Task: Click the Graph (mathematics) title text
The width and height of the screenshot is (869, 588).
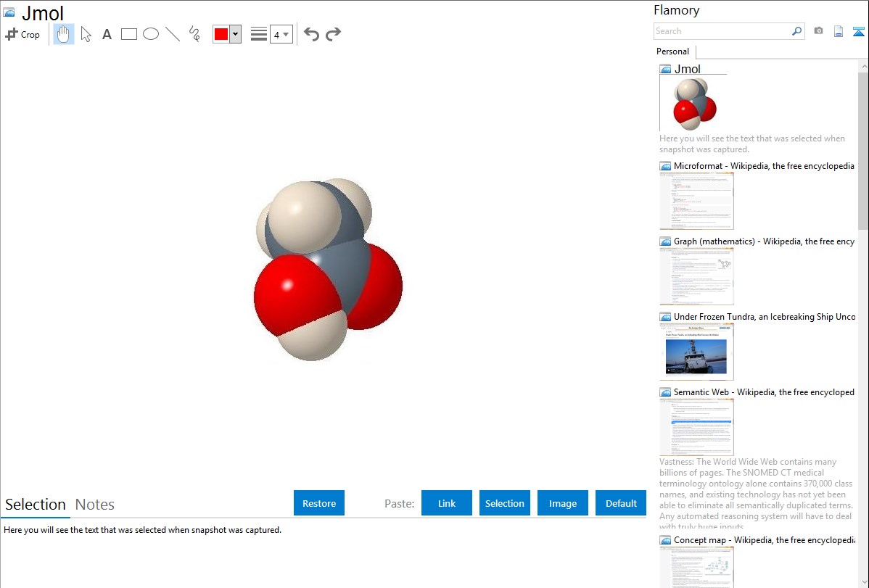Action: coord(765,241)
